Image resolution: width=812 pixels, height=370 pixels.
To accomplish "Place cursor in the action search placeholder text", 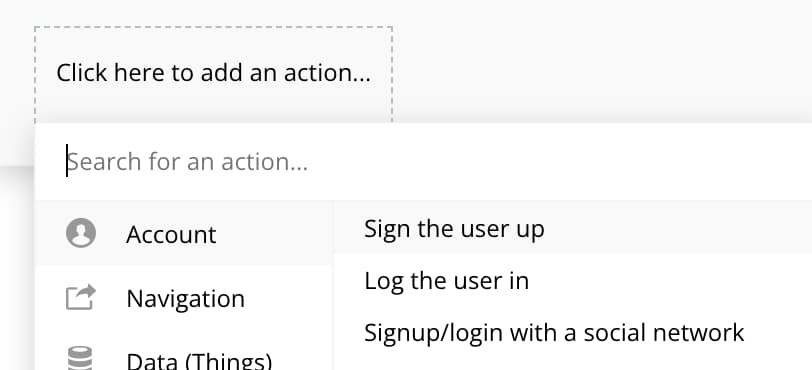I will 187,162.
